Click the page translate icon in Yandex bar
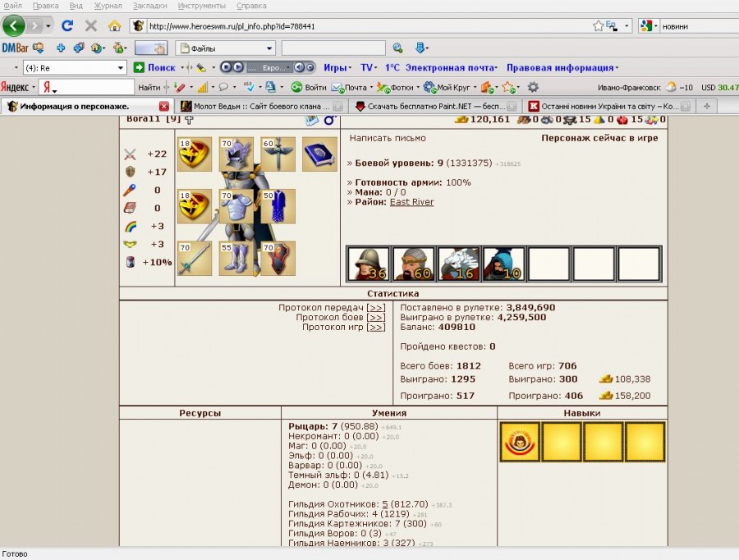Viewport: 739px width, 560px height. [270, 87]
